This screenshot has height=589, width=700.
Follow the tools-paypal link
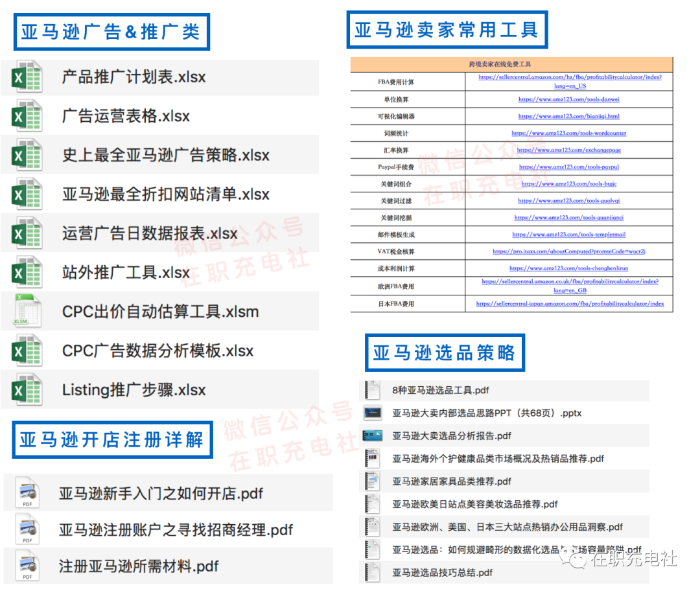pos(569,167)
